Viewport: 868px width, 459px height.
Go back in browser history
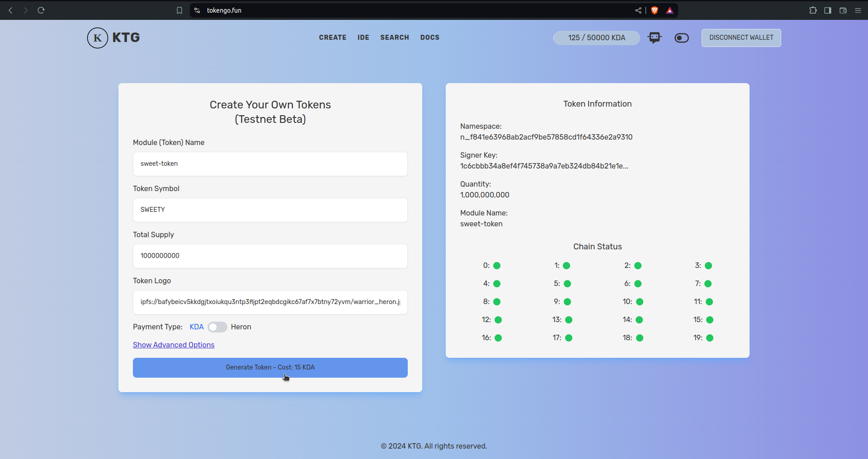point(10,10)
